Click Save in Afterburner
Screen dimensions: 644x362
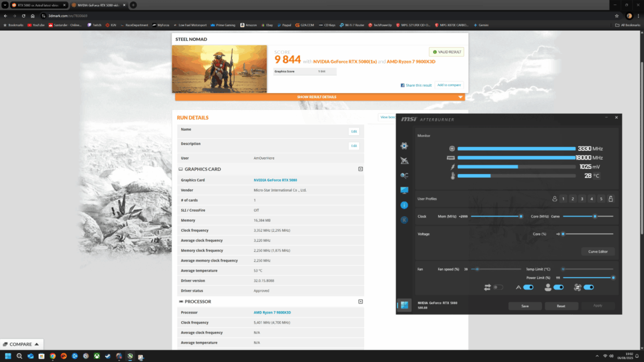(x=525, y=306)
